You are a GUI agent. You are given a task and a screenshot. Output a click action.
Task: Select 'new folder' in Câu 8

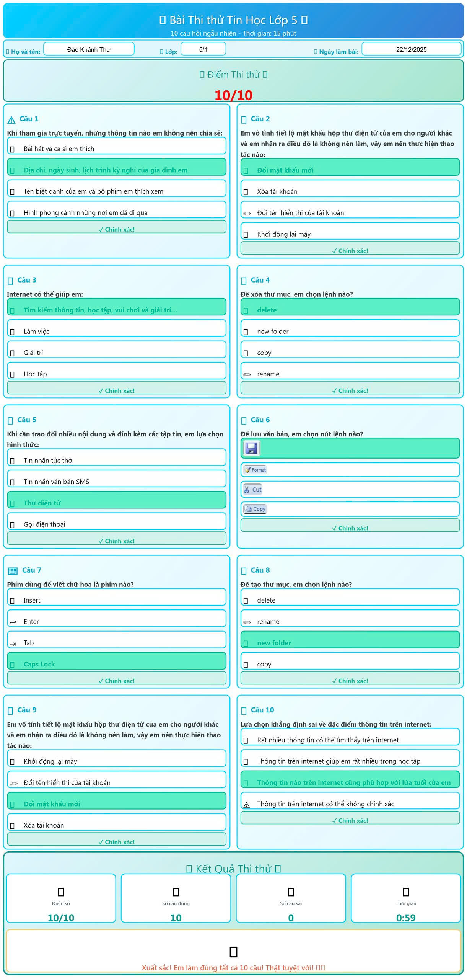350,642
